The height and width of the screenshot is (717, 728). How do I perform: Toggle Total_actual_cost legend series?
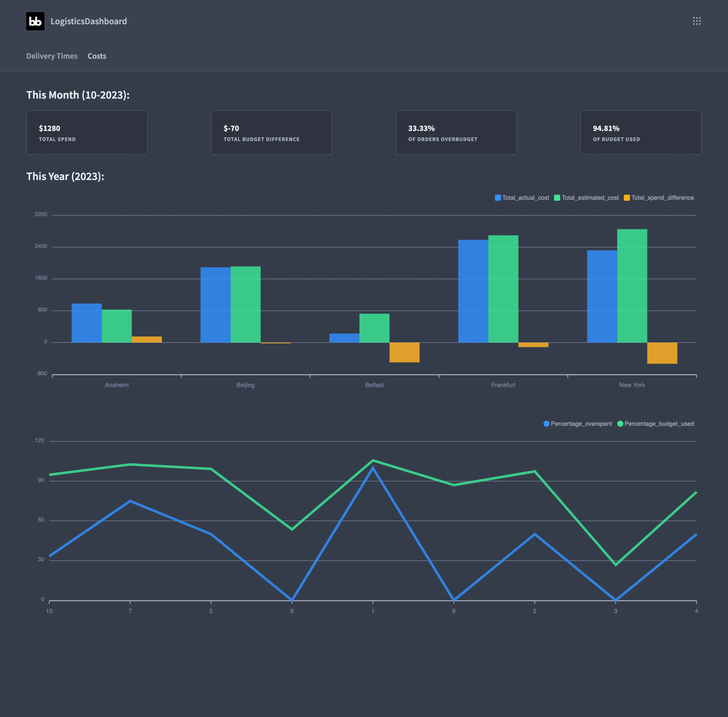pyautogui.click(x=522, y=198)
